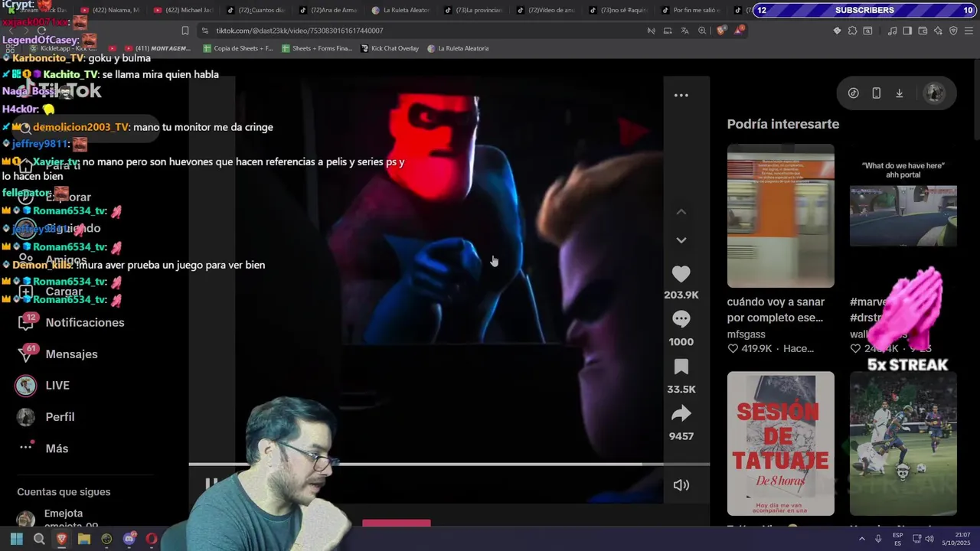Click the Mensajes paper-plane icon with badge 61
980x551 pixels.
coord(26,354)
